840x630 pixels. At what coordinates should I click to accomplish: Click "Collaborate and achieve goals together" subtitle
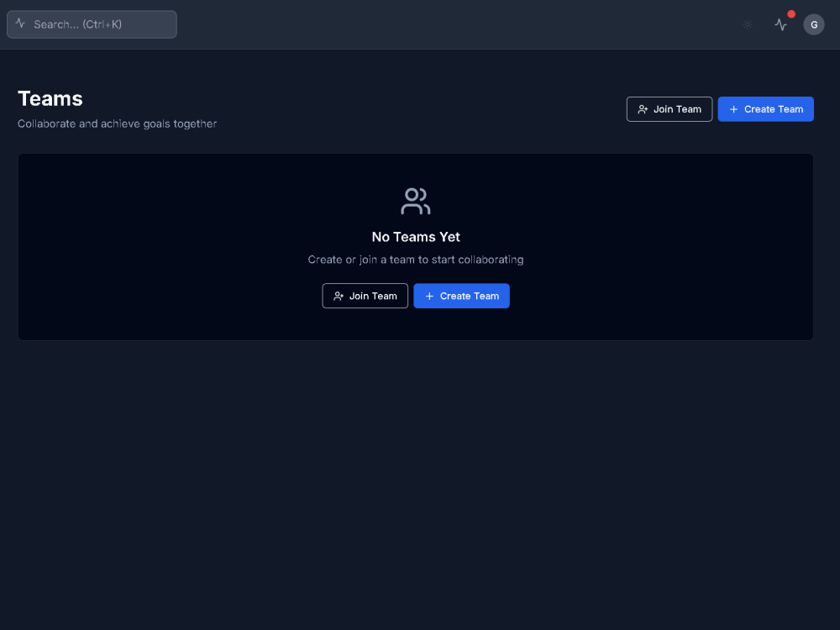118,123
